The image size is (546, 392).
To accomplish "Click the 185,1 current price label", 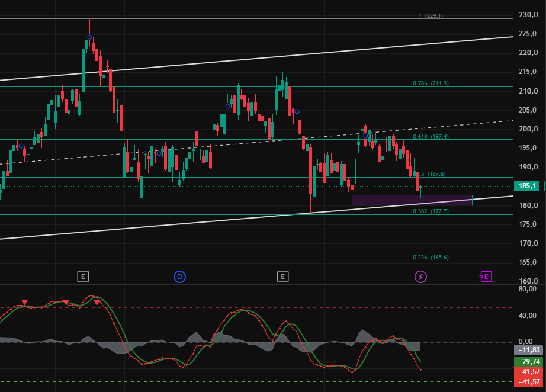I will click(527, 186).
